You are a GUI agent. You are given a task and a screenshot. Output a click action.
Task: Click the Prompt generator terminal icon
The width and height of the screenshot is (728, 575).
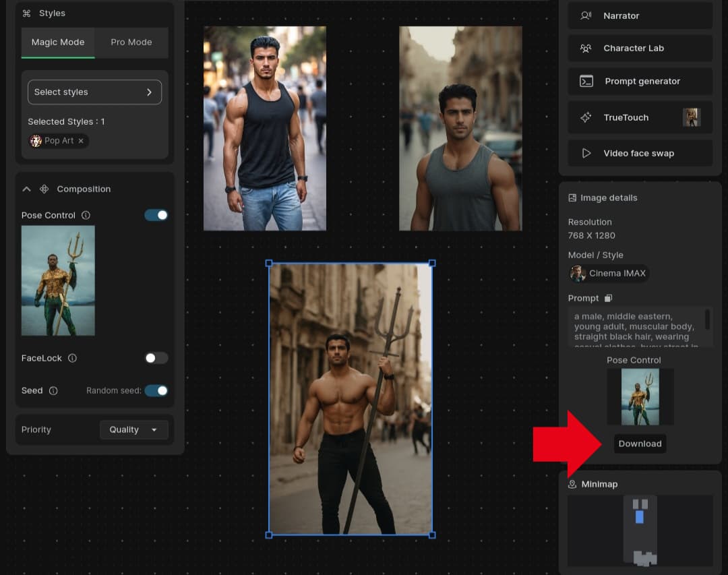point(586,82)
